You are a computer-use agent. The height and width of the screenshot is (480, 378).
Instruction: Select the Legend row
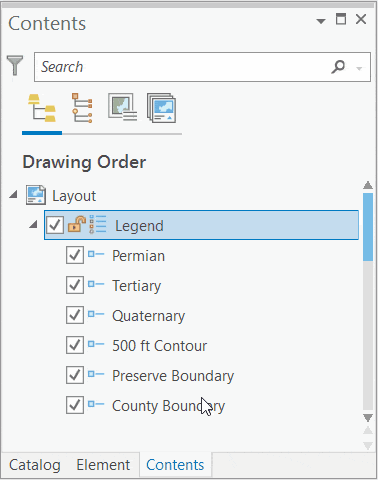(x=201, y=225)
